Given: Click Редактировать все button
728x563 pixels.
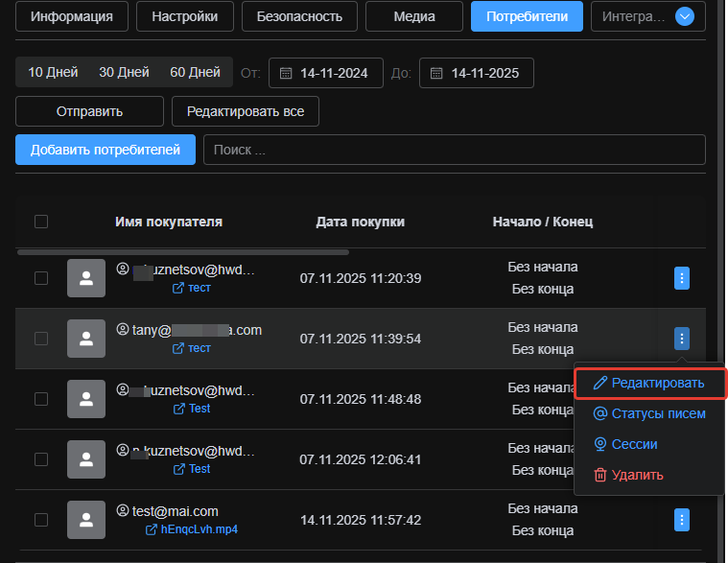Looking at the screenshot, I should [x=246, y=111].
